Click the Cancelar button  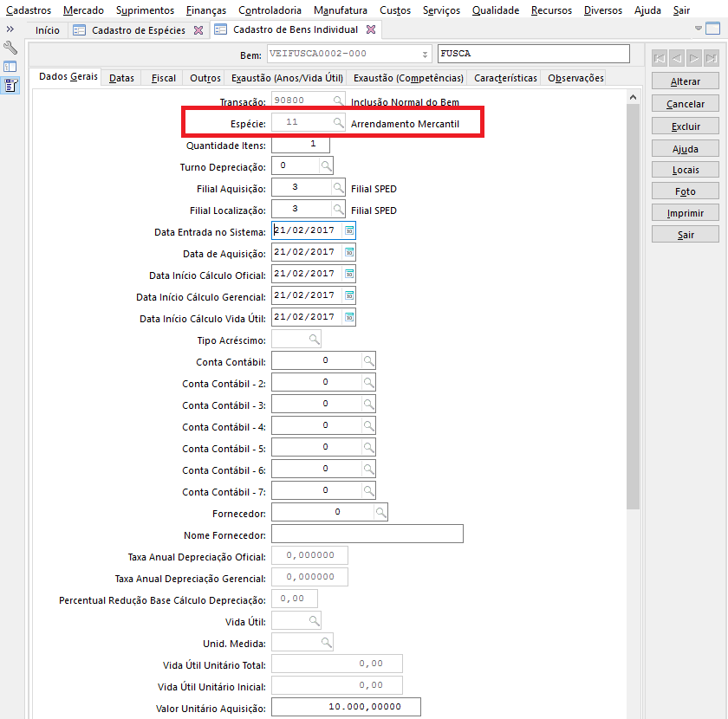[x=686, y=104]
